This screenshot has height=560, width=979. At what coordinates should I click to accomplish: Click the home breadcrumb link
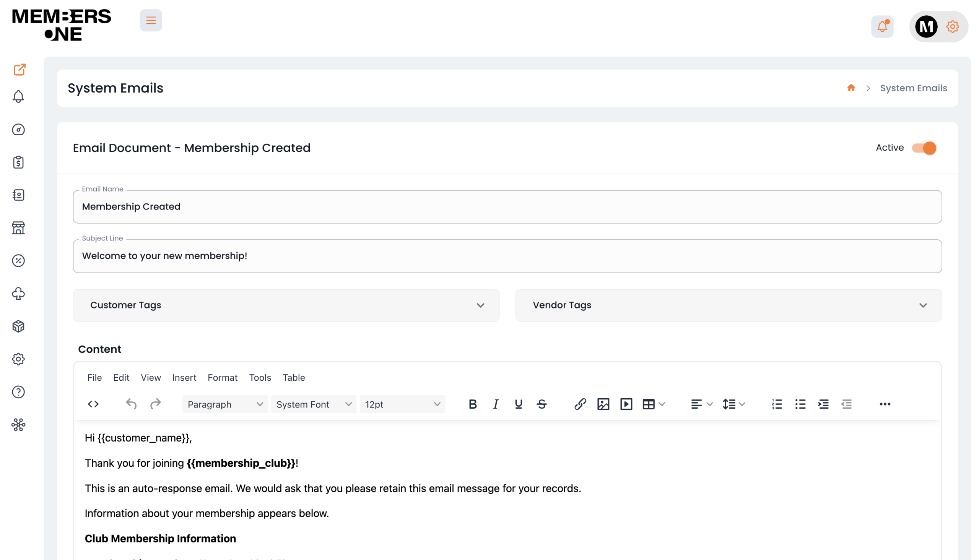pyautogui.click(x=851, y=88)
